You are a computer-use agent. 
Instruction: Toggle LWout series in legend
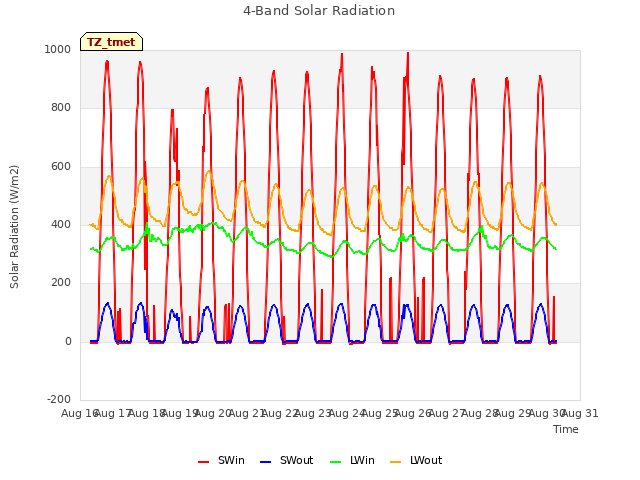click(416, 460)
